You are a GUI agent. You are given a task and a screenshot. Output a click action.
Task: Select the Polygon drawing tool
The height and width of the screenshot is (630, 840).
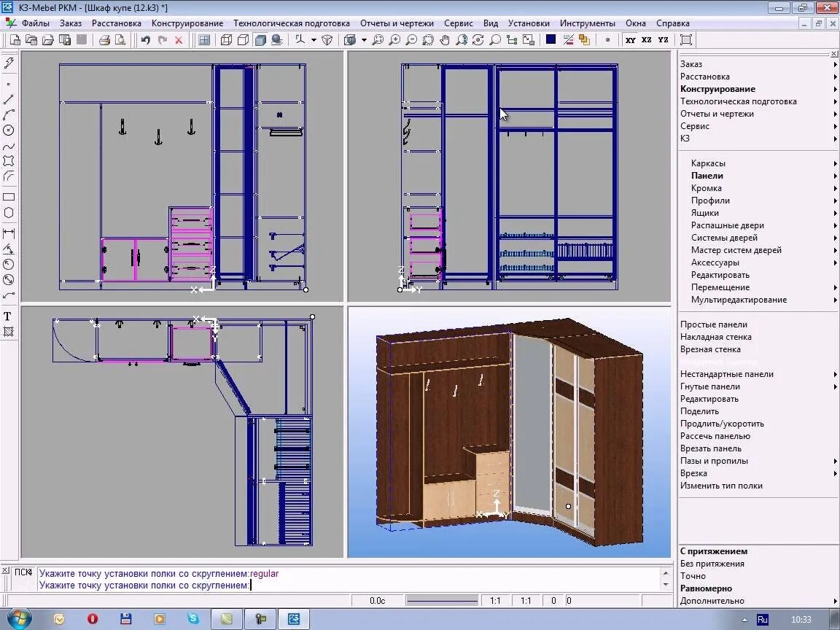(9, 213)
